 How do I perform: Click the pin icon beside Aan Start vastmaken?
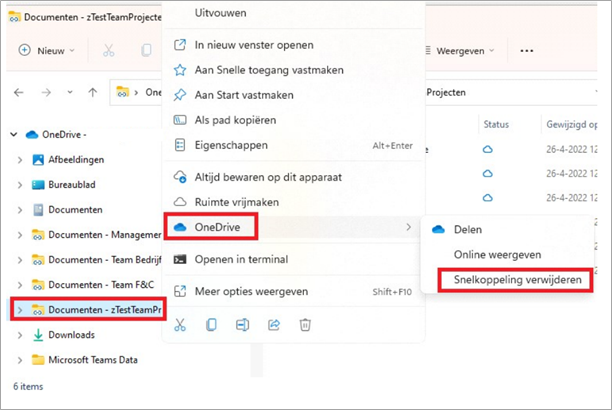pyautogui.click(x=180, y=95)
